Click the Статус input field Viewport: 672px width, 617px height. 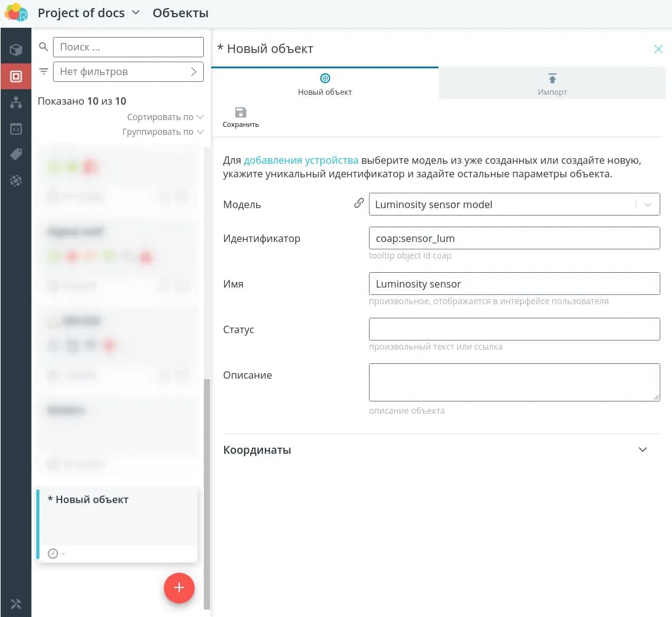pyautogui.click(x=514, y=329)
